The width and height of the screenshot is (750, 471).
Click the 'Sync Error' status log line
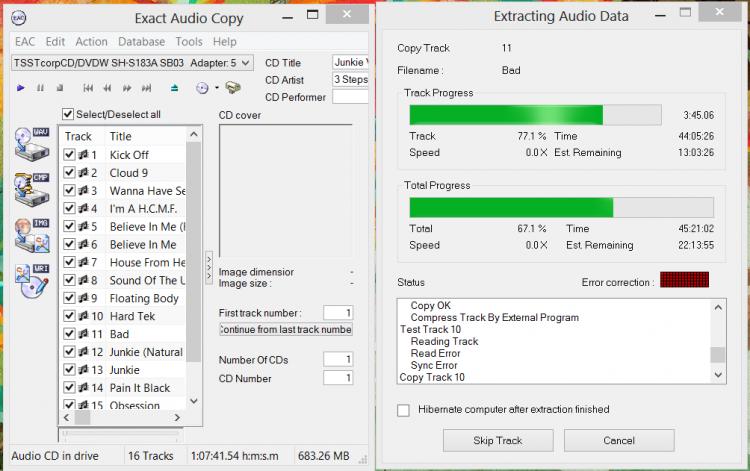click(434, 365)
